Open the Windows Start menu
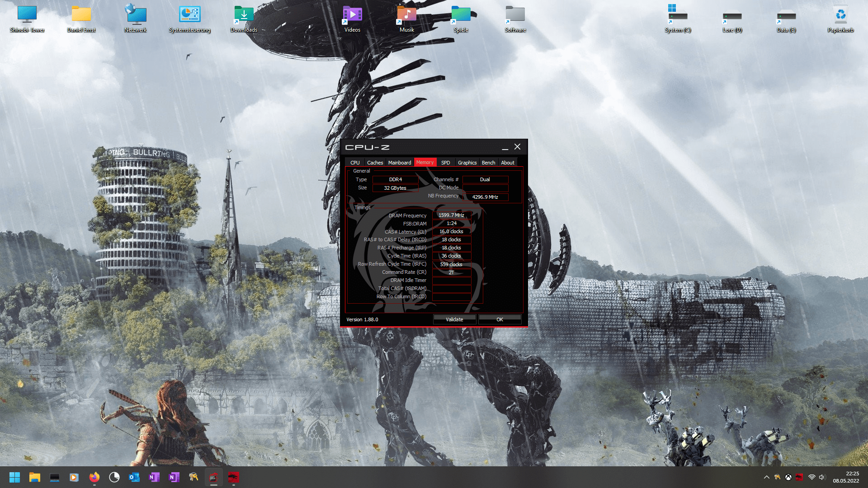This screenshot has height=488, width=868. [14, 477]
